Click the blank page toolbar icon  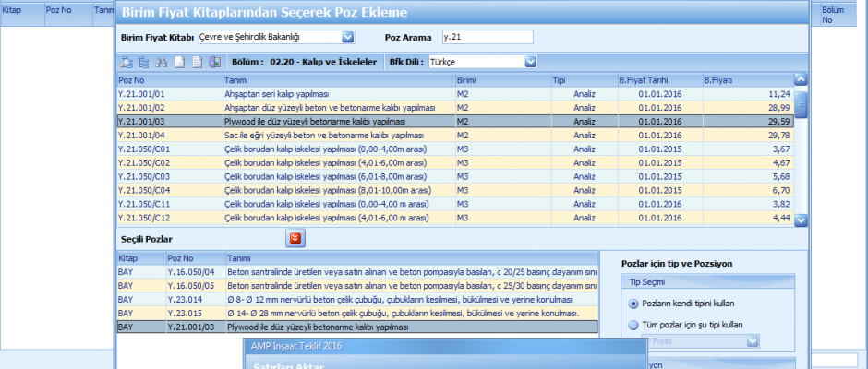178,62
